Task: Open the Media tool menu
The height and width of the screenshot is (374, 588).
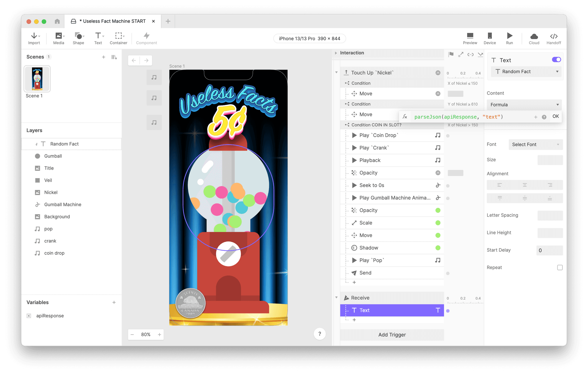Action: (x=59, y=39)
